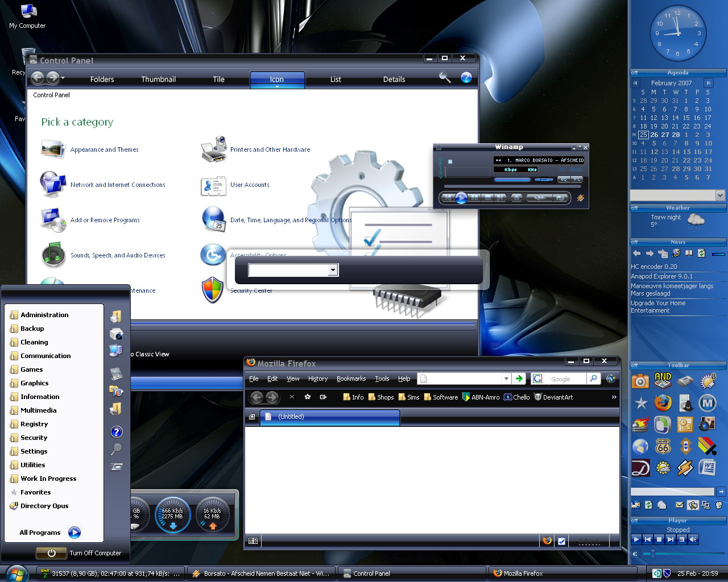Toggle the News panel off switch
This screenshot has width=728, height=582.
pyautogui.click(x=635, y=242)
